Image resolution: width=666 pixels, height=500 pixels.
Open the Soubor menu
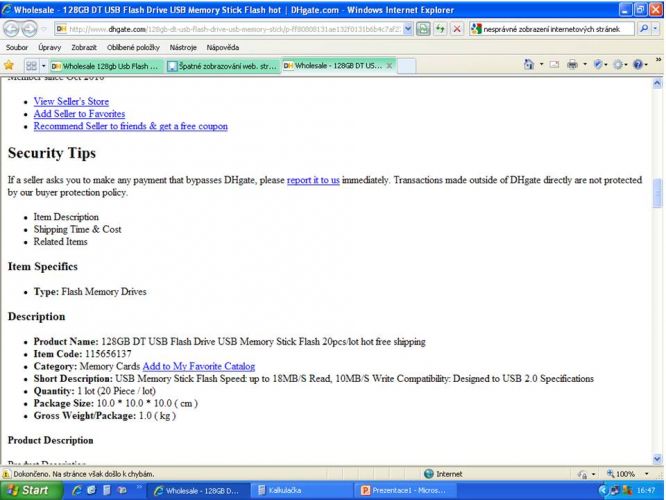17,47
